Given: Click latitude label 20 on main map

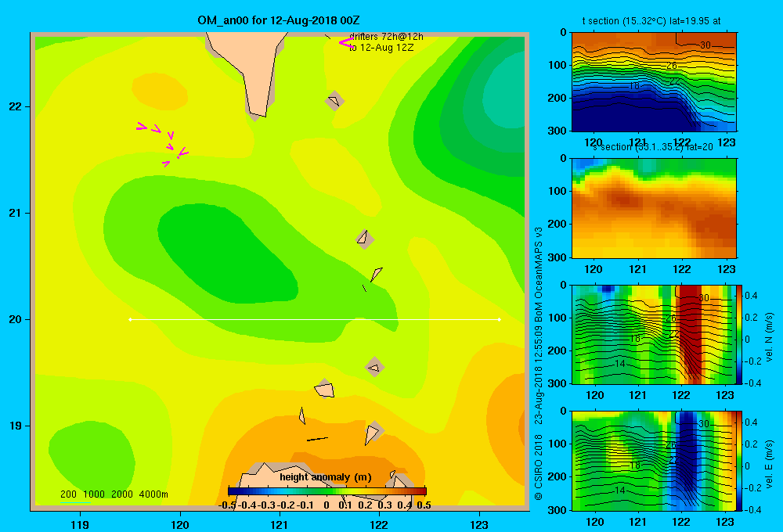Looking at the screenshot, I should 16,319.
